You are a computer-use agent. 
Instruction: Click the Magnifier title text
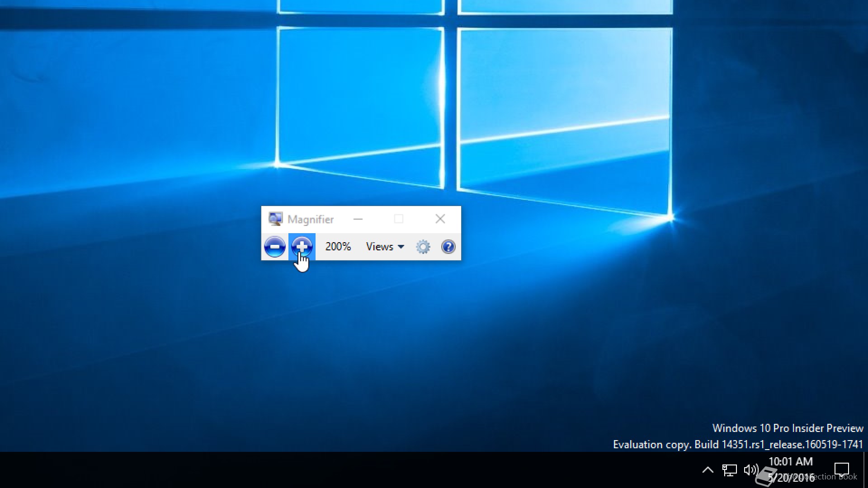click(x=311, y=220)
